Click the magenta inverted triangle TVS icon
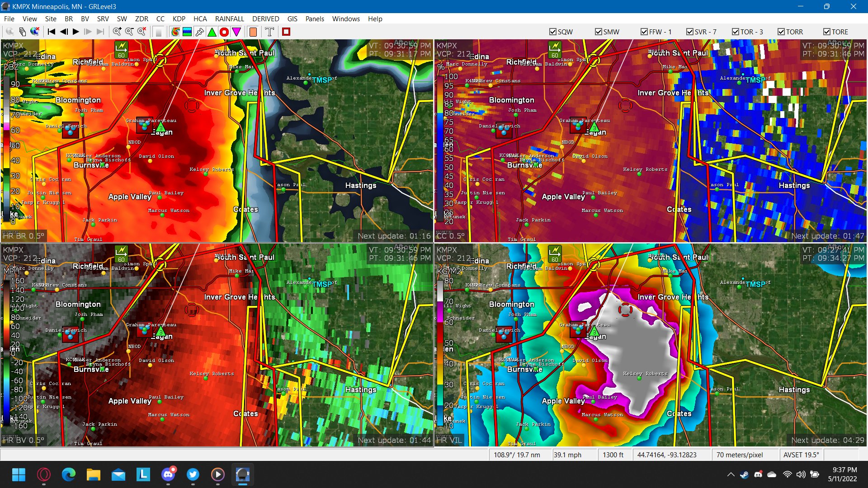Screen dimensions: 868x488 click(236, 32)
